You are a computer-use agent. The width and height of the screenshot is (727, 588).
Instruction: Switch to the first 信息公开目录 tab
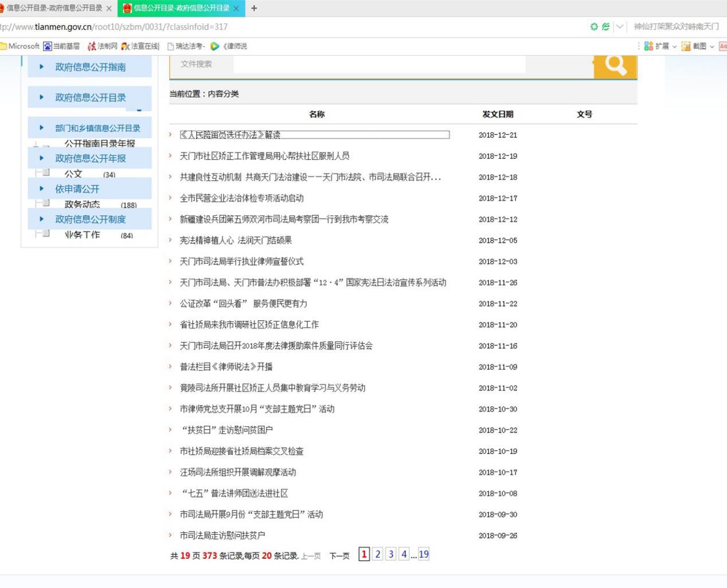click(54, 8)
